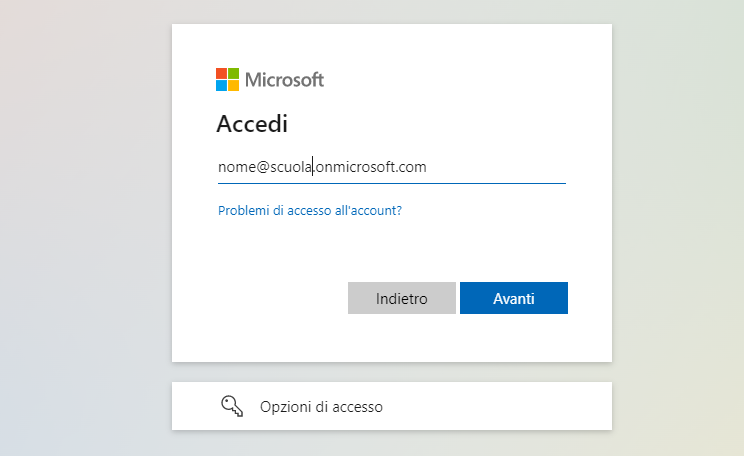Viewport: 744px width, 456px height.
Task: Click "scuola" in the email address
Action: point(291,167)
